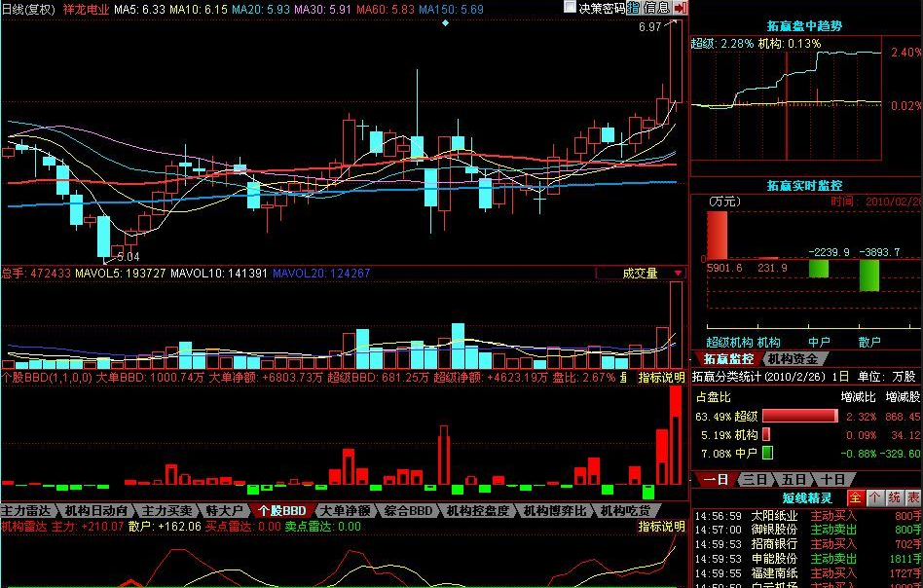Switch to the 主力雷达 tab

point(26,510)
